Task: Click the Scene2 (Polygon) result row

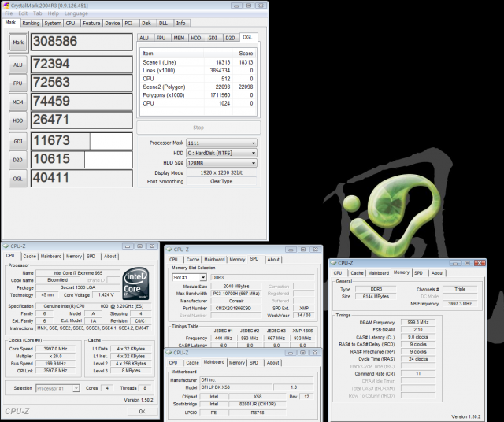Action: [x=198, y=87]
